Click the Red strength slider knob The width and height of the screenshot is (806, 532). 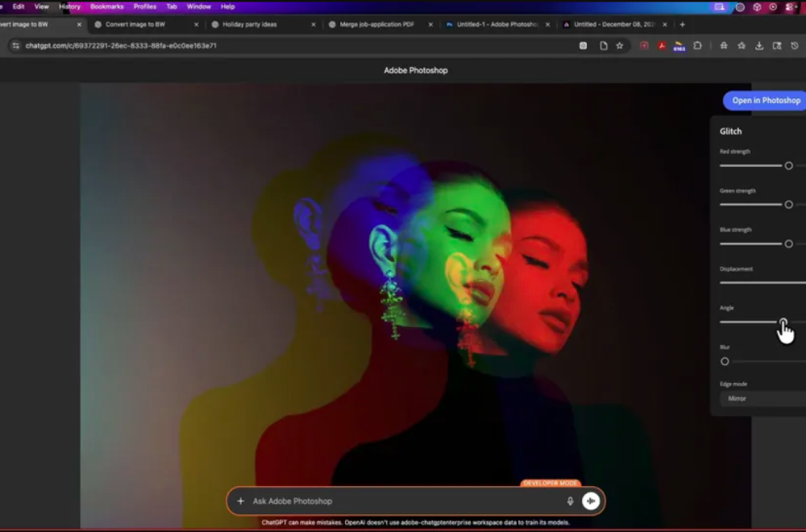point(788,165)
